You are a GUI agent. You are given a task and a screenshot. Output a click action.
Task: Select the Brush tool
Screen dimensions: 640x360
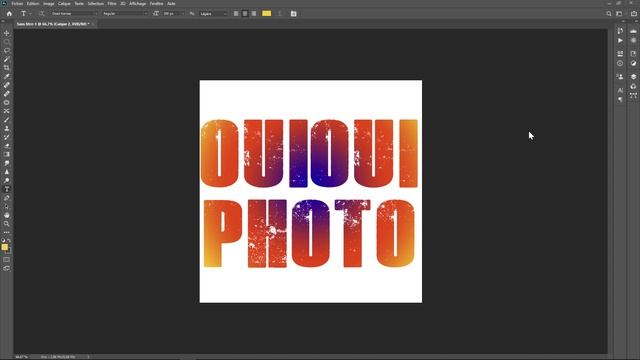click(7, 120)
